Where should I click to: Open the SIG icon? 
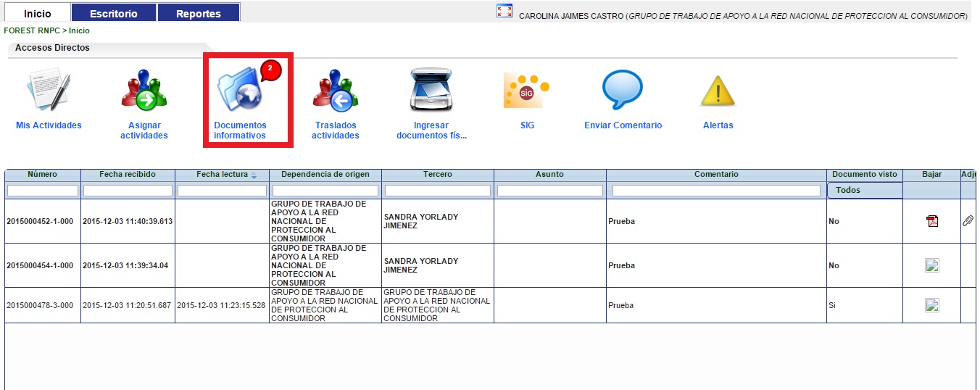point(527,91)
